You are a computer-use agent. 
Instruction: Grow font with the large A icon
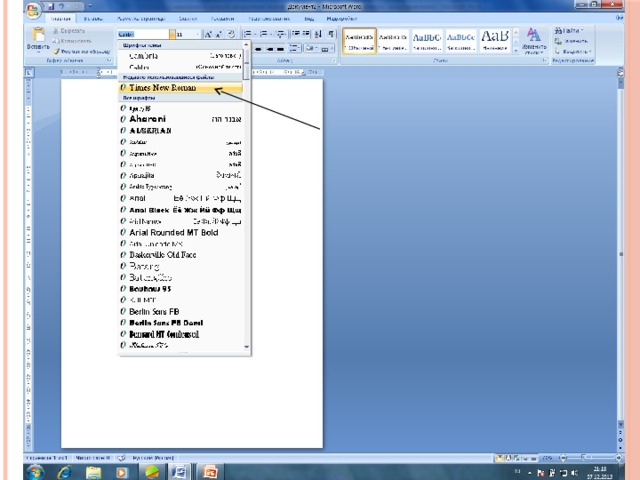click(208, 34)
